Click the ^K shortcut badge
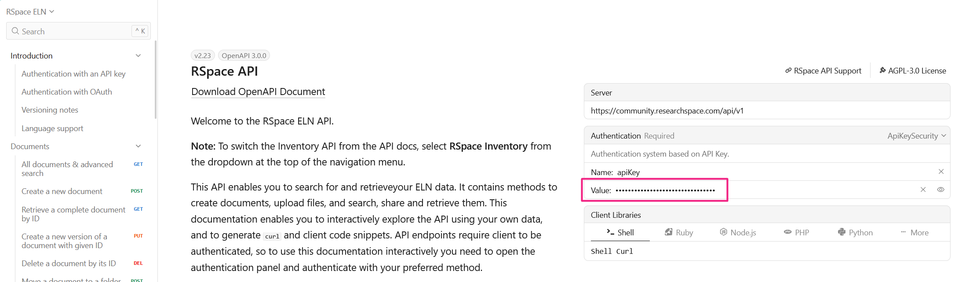The image size is (980, 282). [140, 31]
